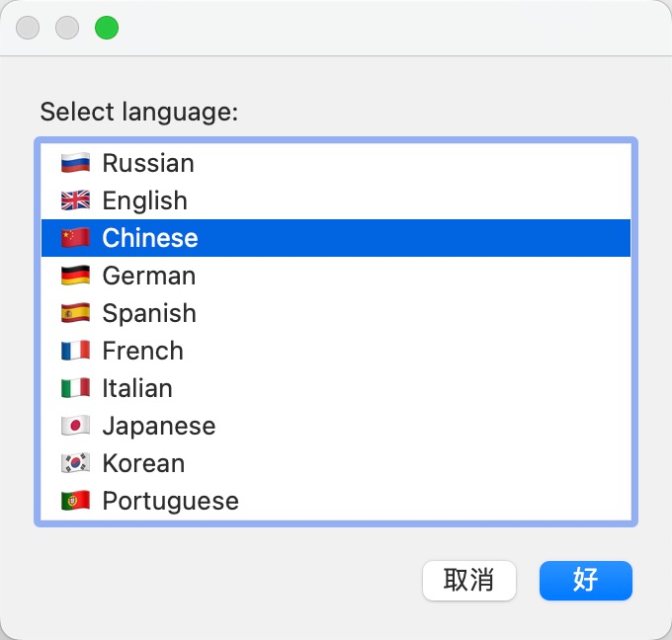The image size is (672, 640).
Task: Pick German language text in the list
Action: [149, 276]
